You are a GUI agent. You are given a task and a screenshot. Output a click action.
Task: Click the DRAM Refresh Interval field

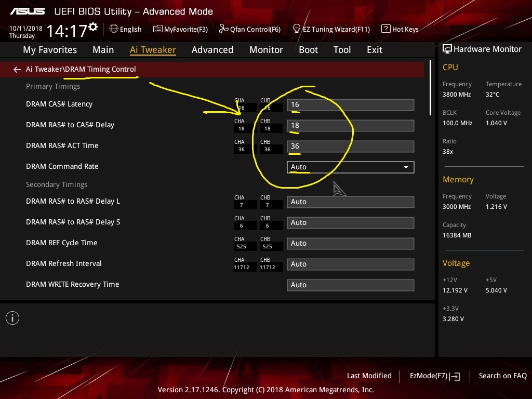click(x=351, y=264)
